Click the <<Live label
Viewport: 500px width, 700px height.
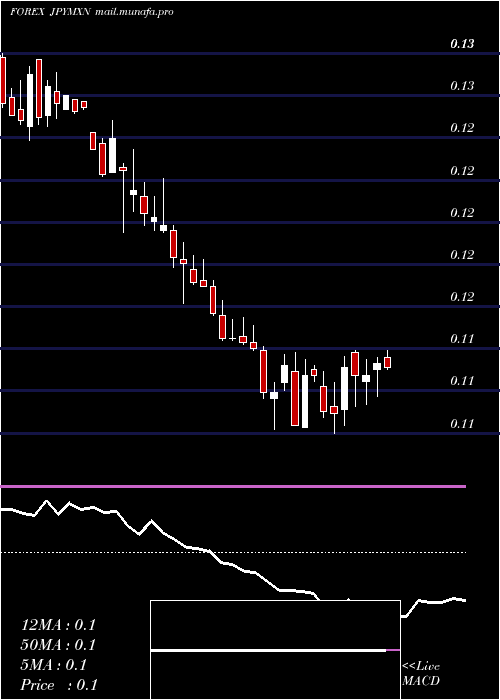[421, 666]
